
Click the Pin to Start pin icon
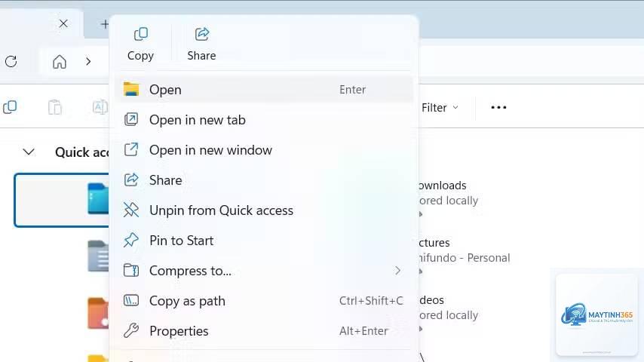[131, 240]
